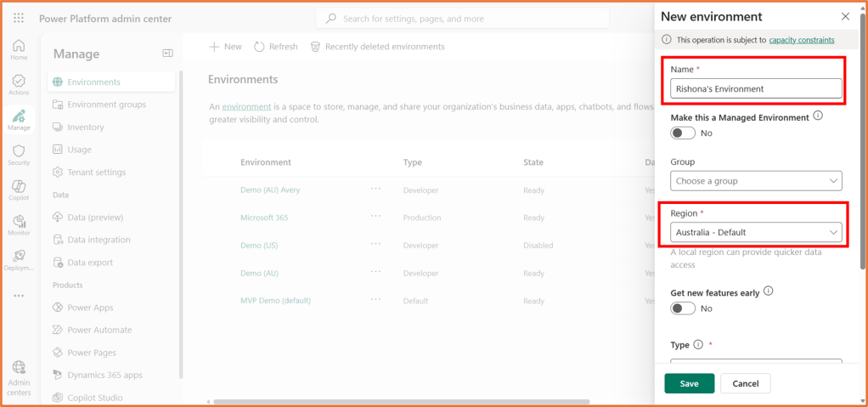The height and width of the screenshot is (407, 868).
Task: Select Manage in the left rail
Action: coord(19,120)
